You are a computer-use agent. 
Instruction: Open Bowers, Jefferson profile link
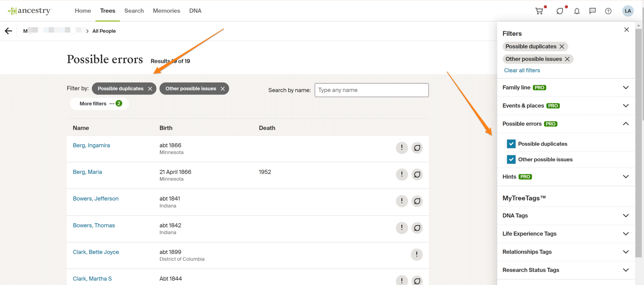pyautogui.click(x=96, y=199)
